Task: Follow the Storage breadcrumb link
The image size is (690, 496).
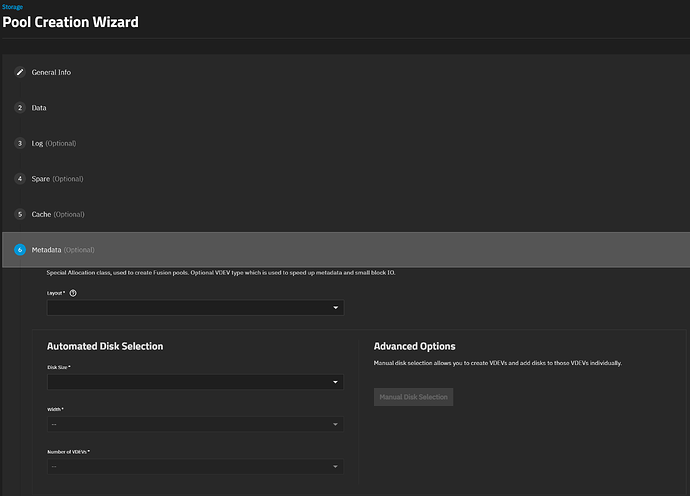Action: [x=12, y=7]
